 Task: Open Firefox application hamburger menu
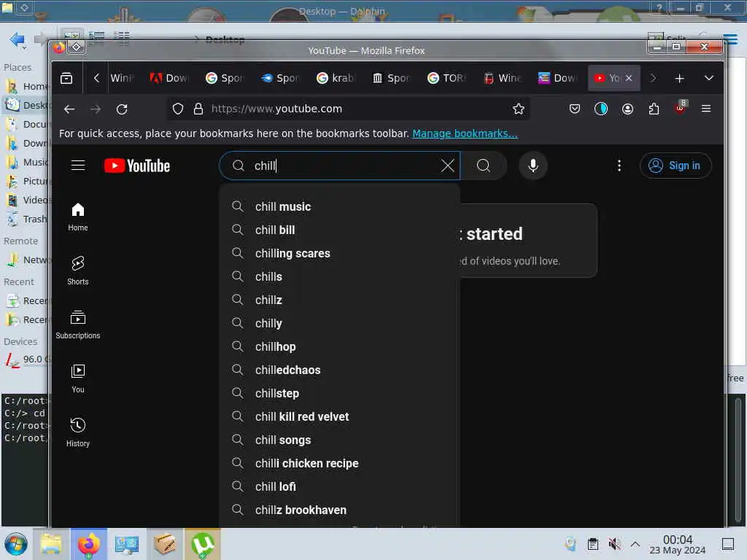(x=706, y=109)
